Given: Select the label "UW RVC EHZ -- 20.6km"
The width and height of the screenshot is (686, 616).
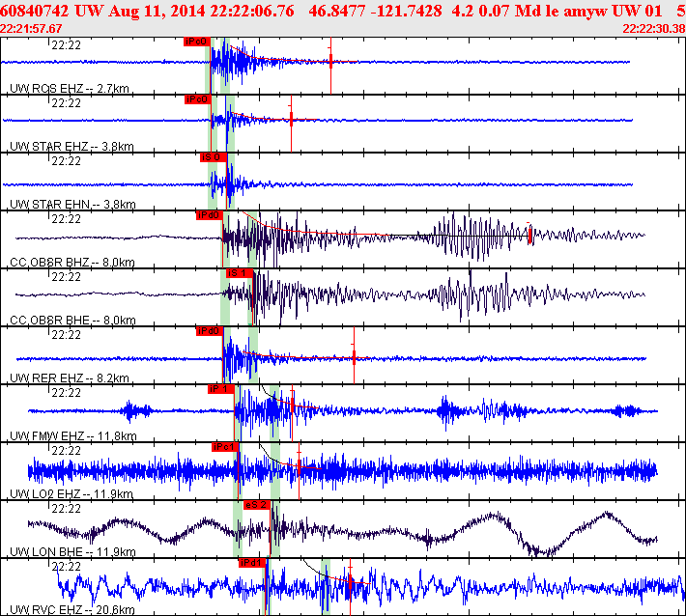Looking at the screenshot, I should point(72,609).
